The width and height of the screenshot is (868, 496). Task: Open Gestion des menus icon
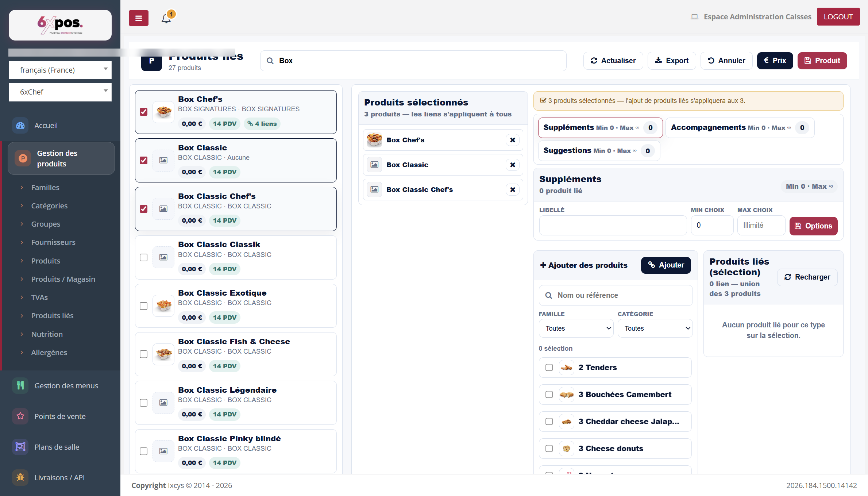[20, 386]
